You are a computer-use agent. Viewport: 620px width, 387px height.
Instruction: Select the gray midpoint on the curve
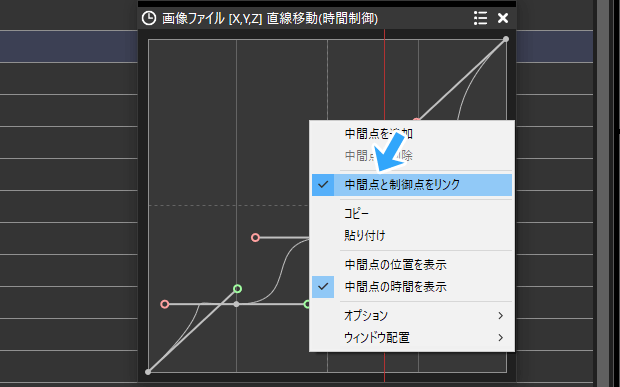click(236, 304)
